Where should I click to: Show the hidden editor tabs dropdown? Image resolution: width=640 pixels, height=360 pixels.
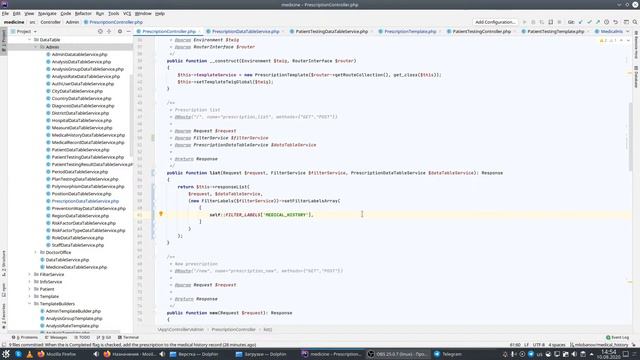tap(628, 31)
